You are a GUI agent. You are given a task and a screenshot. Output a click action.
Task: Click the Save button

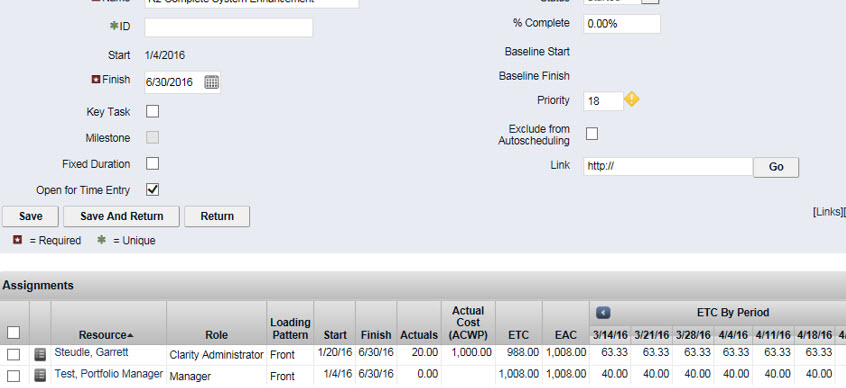(31, 216)
